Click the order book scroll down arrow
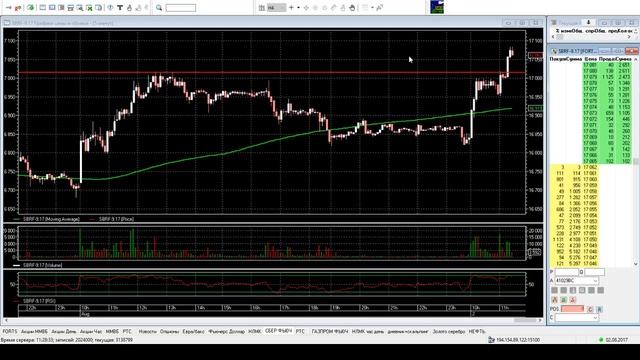 [x=636, y=264]
